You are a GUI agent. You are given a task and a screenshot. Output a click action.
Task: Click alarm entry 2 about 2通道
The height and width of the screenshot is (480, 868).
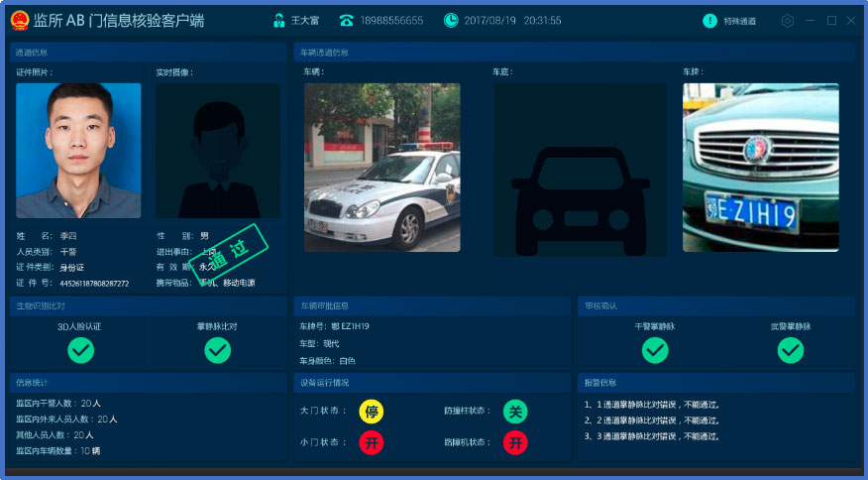[652, 420]
